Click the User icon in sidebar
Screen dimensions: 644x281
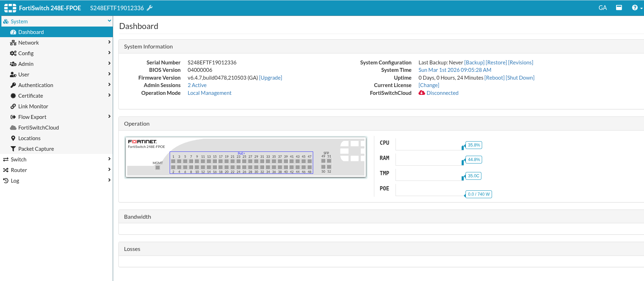(x=13, y=74)
